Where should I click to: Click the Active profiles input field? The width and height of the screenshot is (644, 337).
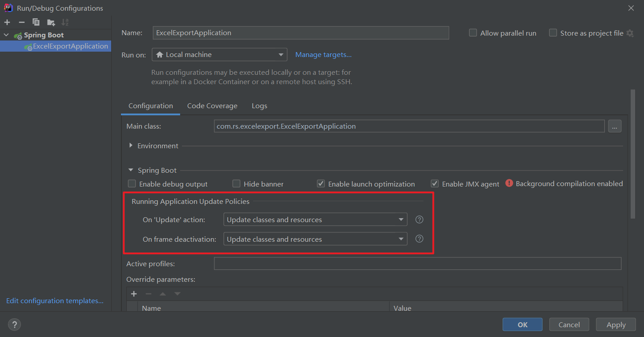pos(418,264)
